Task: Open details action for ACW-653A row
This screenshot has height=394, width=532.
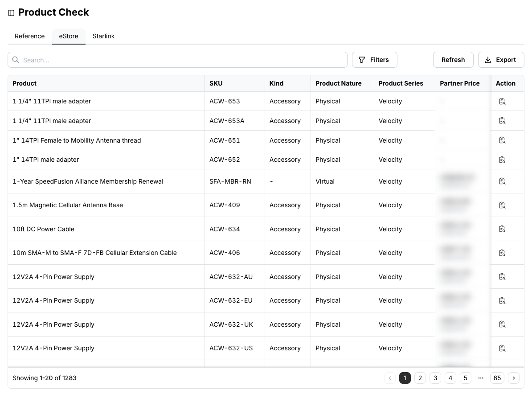Action: pyautogui.click(x=502, y=120)
